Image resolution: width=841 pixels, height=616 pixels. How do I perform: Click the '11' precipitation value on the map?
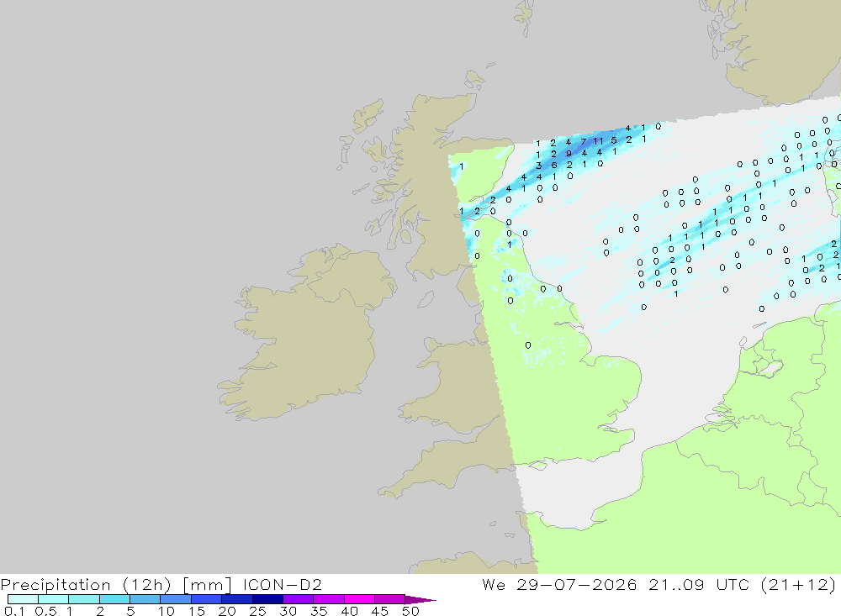pyautogui.click(x=598, y=141)
